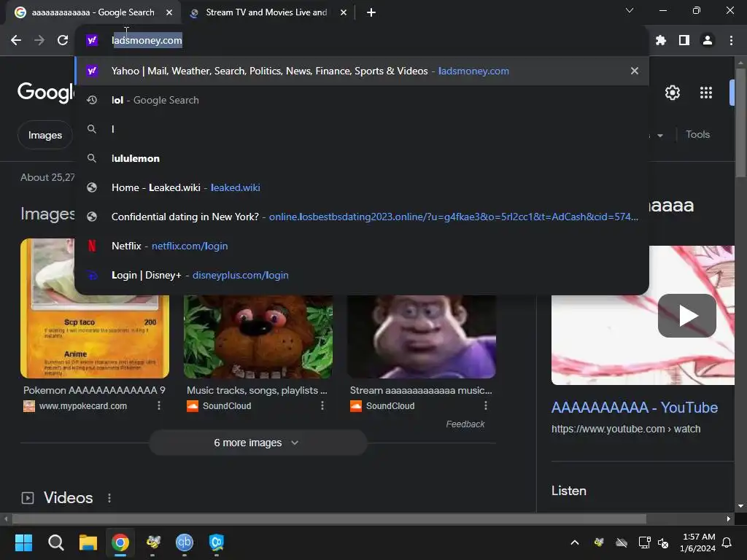Click the address bar text ladsmoney.com

147,41
